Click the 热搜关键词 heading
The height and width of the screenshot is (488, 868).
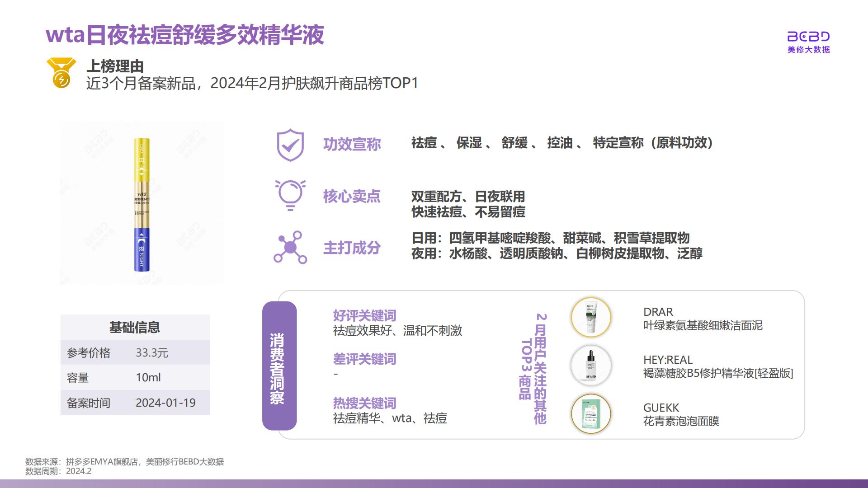pos(364,403)
